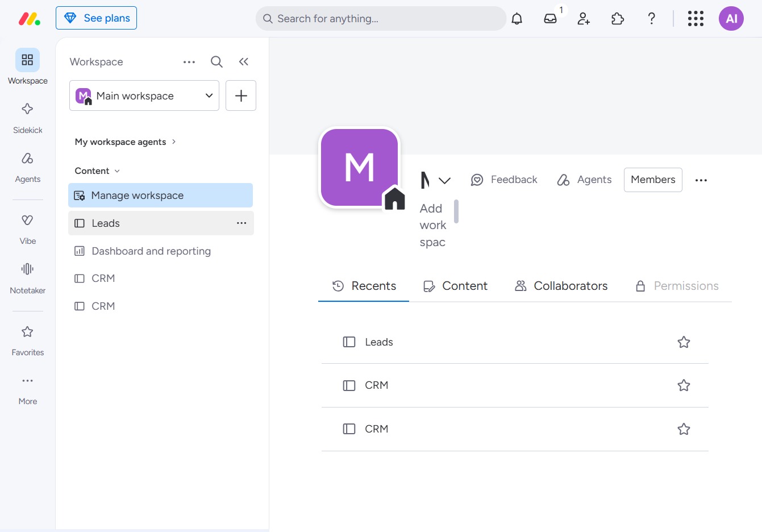Screen dimensions: 762x532
Task: Open Leads in the recents list
Action: coord(515,342)
